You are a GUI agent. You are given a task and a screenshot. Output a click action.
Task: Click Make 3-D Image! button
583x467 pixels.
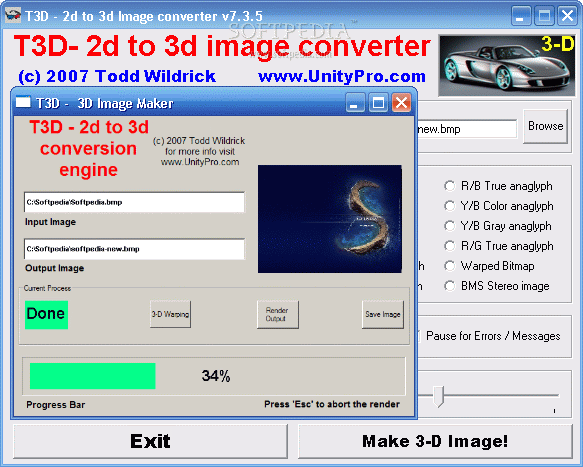(x=435, y=441)
